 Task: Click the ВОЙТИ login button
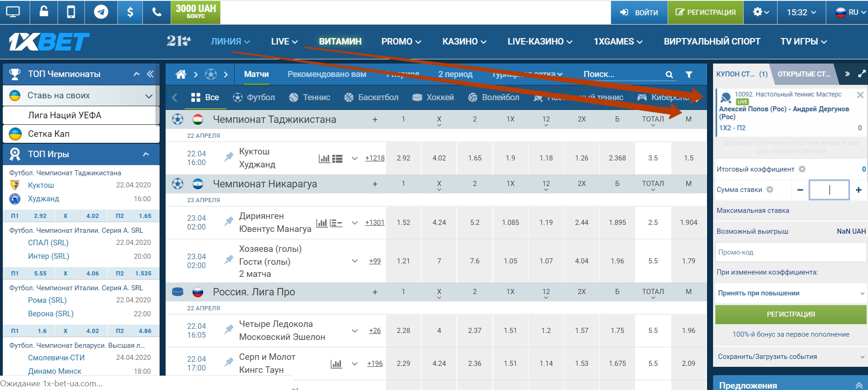tap(639, 13)
